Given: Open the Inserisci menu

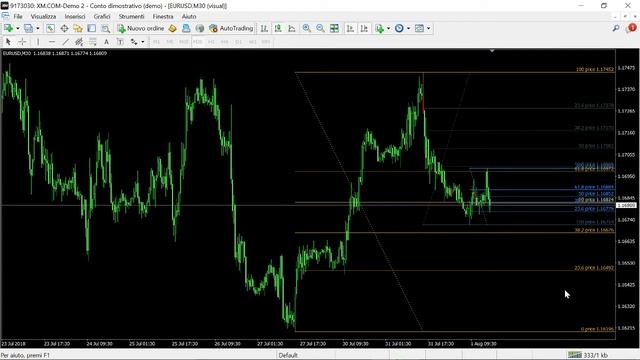Looking at the screenshot, I should pyautogui.click(x=75, y=16).
